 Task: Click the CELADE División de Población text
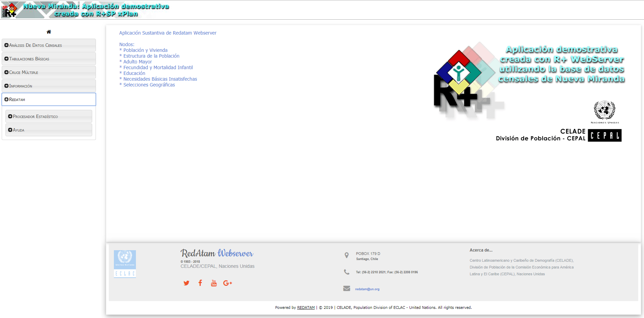(x=541, y=135)
